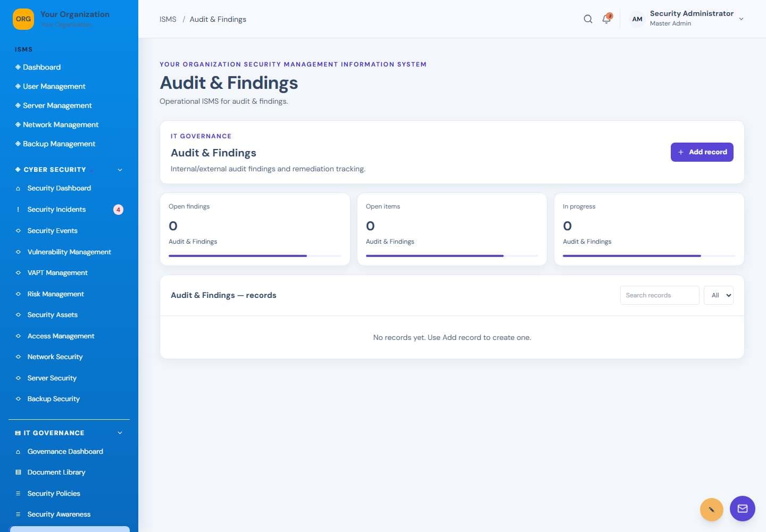Select Network Security in sidebar

click(55, 357)
